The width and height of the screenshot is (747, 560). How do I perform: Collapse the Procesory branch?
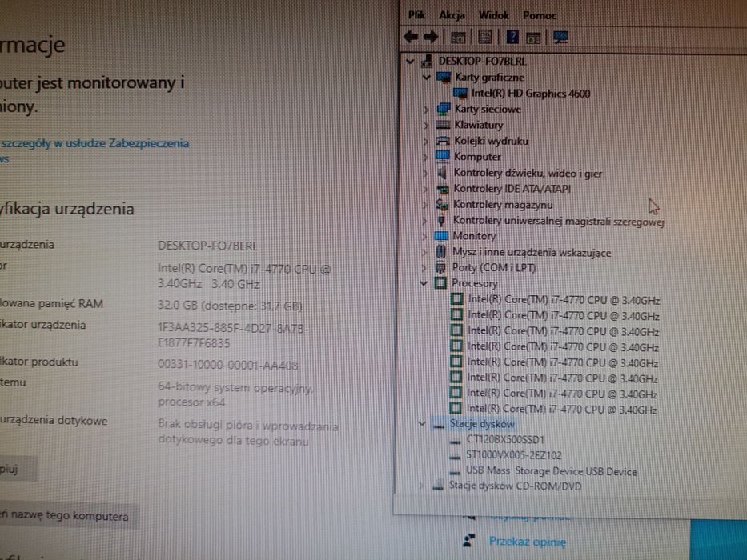pos(424,283)
